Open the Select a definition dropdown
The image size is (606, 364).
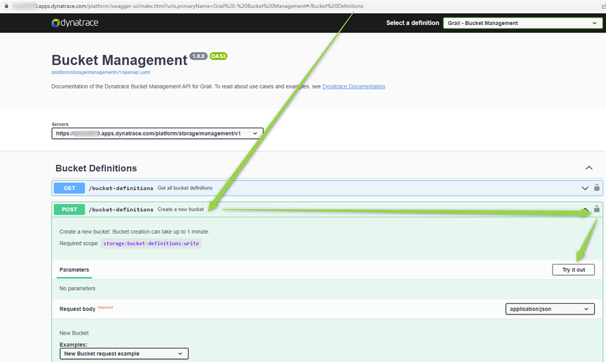pyautogui.click(x=522, y=23)
